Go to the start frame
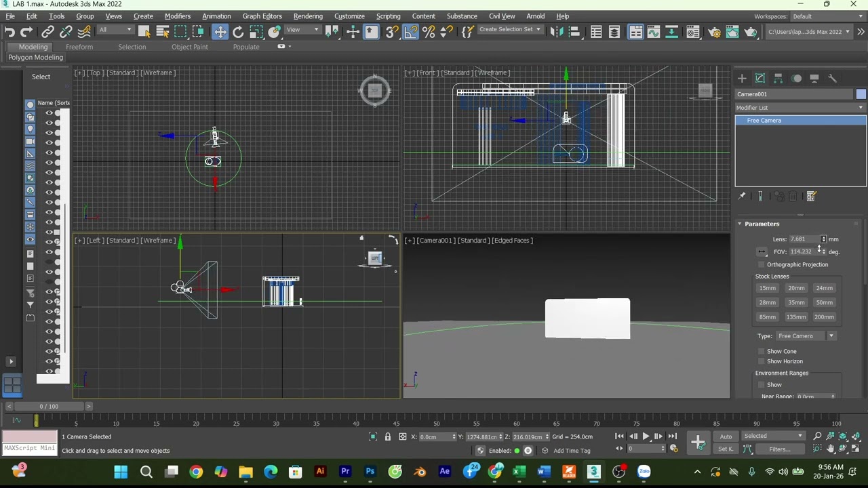The height and width of the screenshot is (488, 868). pyautogui.click(x=619, y=437)
